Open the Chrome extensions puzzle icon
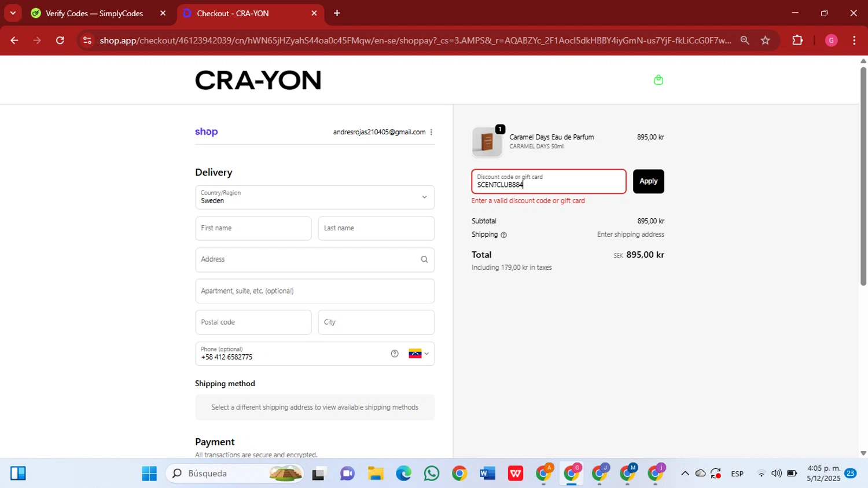Screen dimensions: 868x488 (797, 41)
